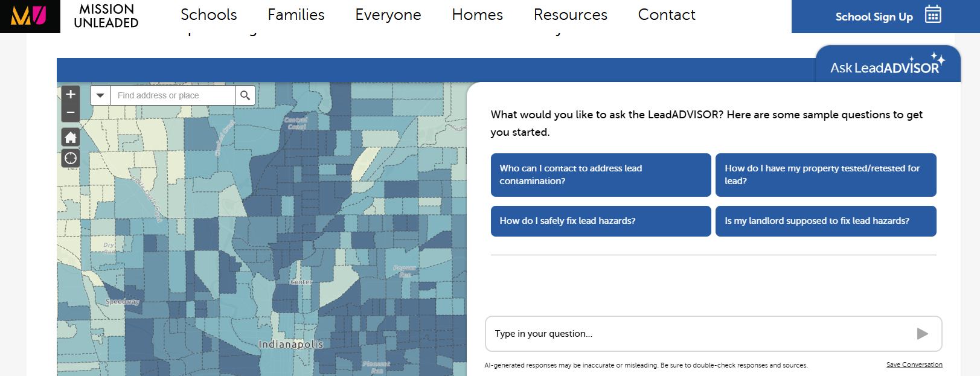Choose 'How do I safely fix lead hazards?'
The width and height of the screenshot is (980, 376).
tap(601, 221)
